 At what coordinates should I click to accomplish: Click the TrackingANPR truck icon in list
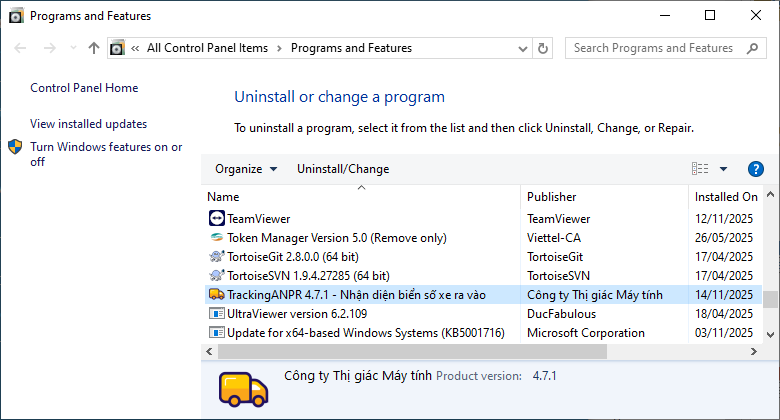tap(217, 295)
